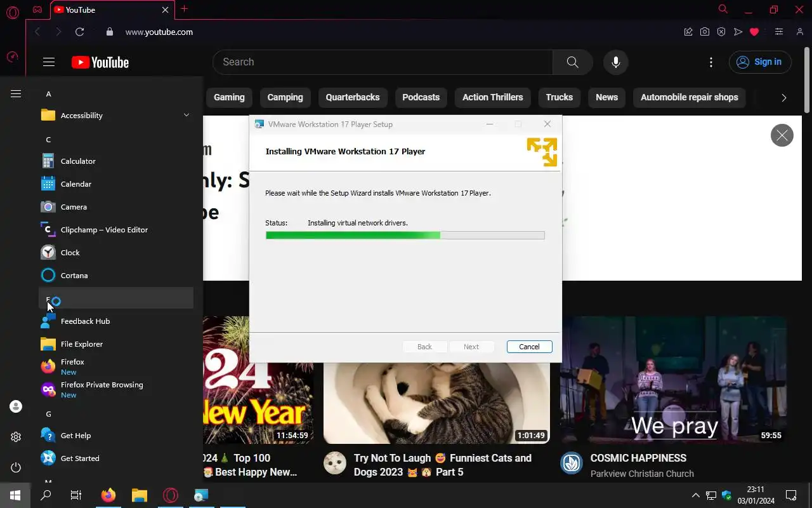Add page to Opera bookmarks heart
Screen dimensions: 812x508
click(x=754, y=32)
